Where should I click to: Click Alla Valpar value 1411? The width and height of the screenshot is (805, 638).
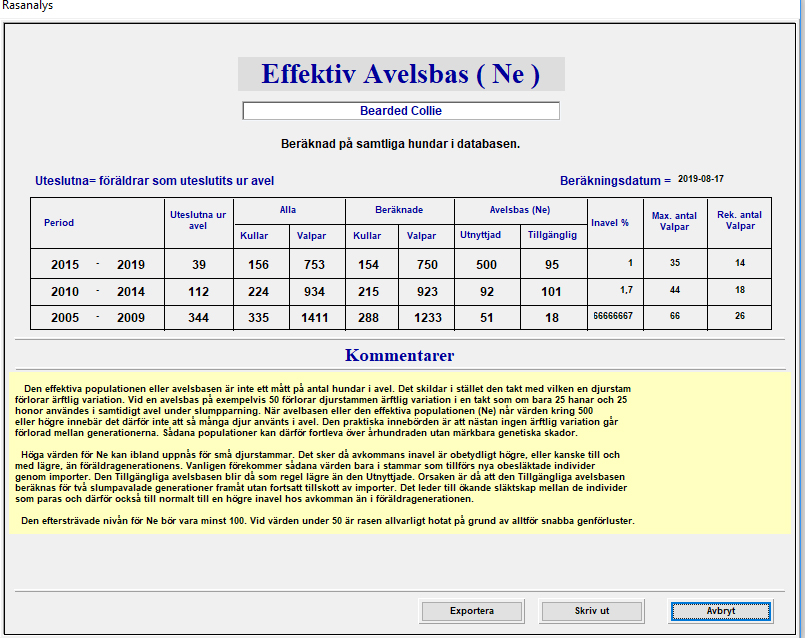pyautogui.click(x=315, y=318)
